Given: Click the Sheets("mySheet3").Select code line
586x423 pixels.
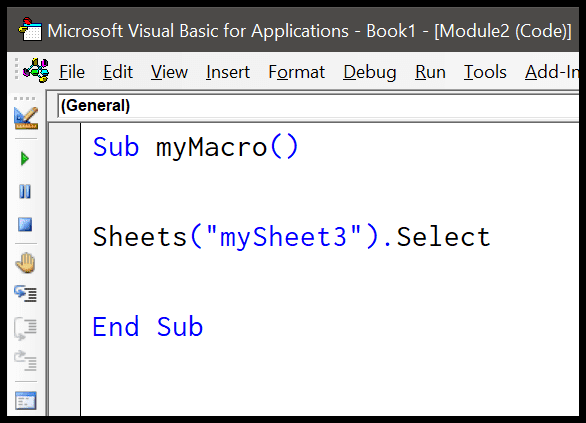Looking at the screenshot, I should tap(292, 237).
